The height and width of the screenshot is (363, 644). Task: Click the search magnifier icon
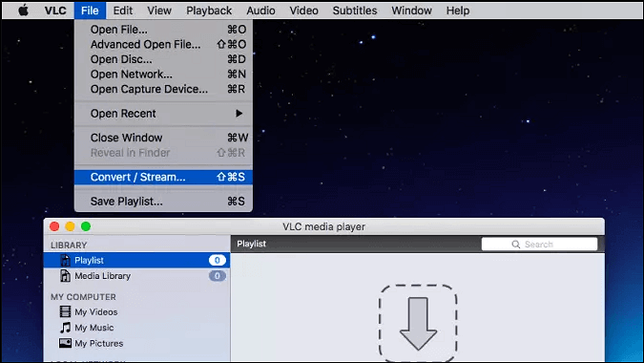pos(516,245)
